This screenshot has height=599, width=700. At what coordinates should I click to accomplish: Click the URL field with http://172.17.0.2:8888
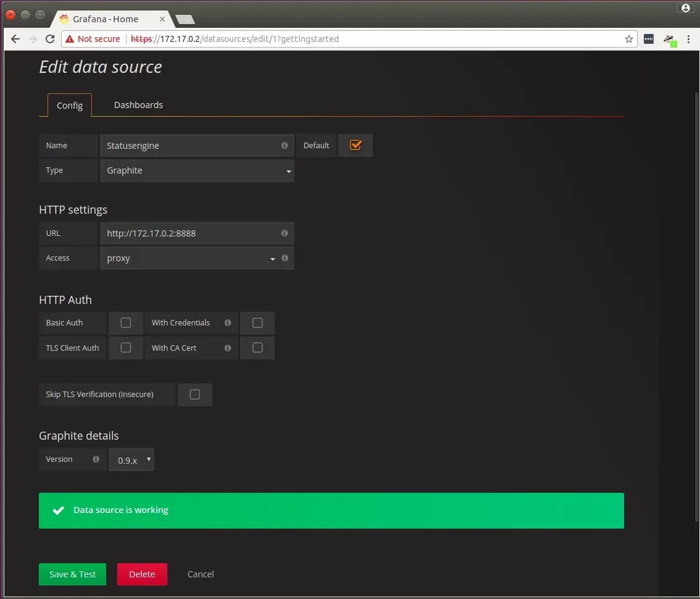tap(197, 233)
